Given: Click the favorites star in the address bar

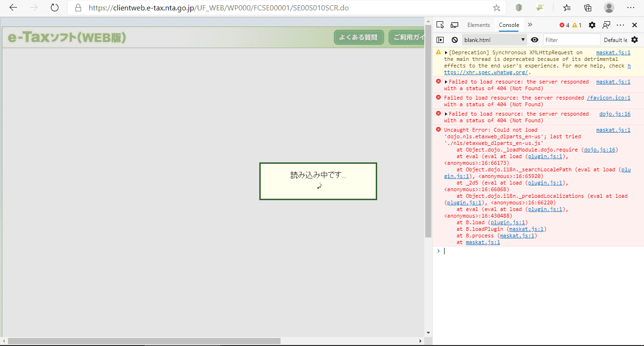Looking at the screenshot, I should 496,8.
